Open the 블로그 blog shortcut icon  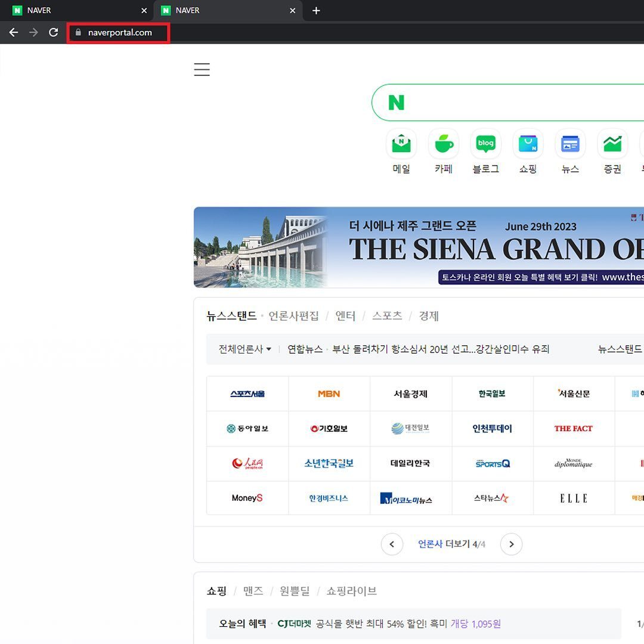pyautogui.click(x=486, y=144)
